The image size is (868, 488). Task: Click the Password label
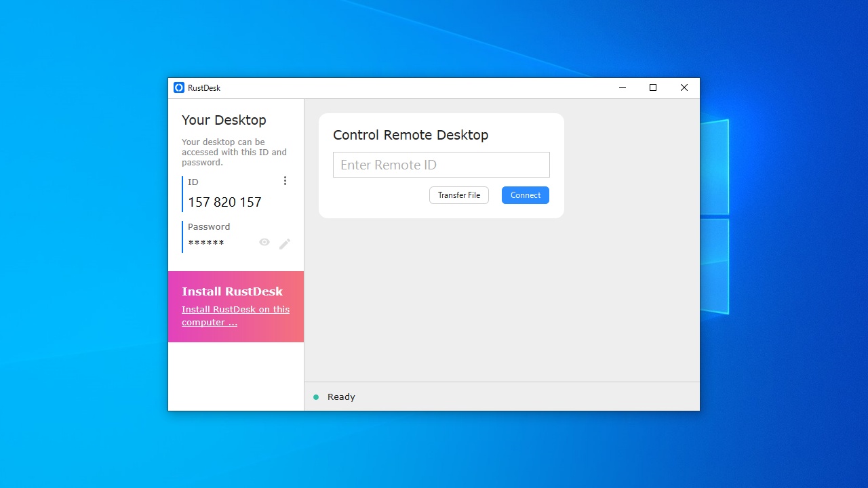pos(209,226)
